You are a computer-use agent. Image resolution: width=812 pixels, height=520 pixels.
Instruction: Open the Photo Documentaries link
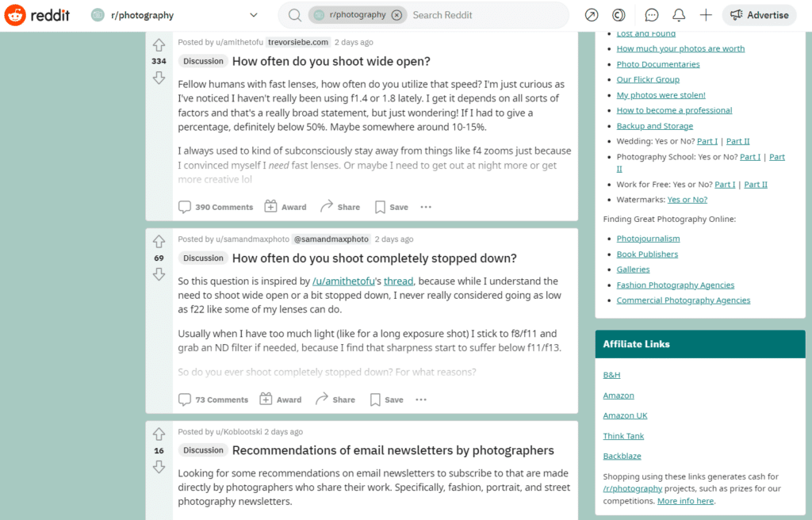pos(657,64)
